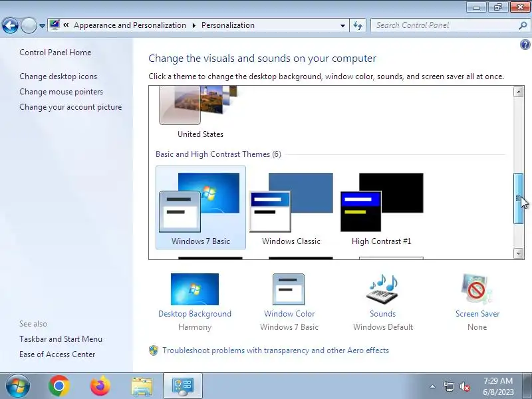The height and width of the screenshot is (399, 532).
Task: Open Ease of Access Center
Action: click(57, 354)
